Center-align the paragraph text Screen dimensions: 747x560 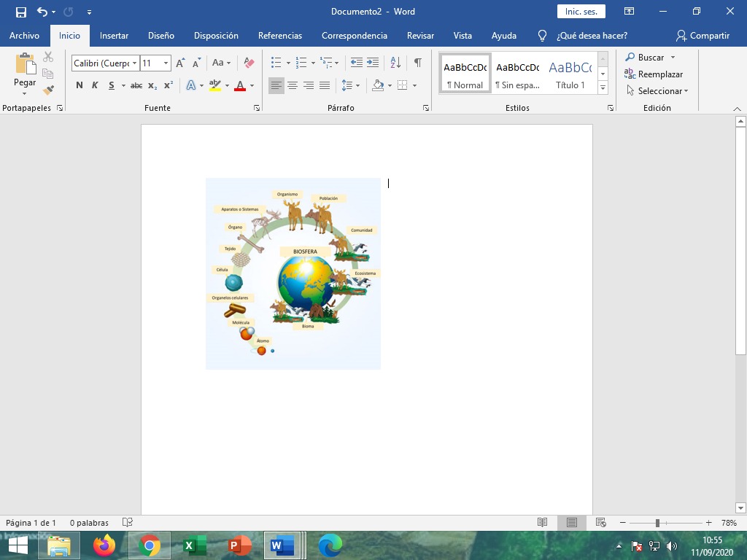(x=293, y=85)
